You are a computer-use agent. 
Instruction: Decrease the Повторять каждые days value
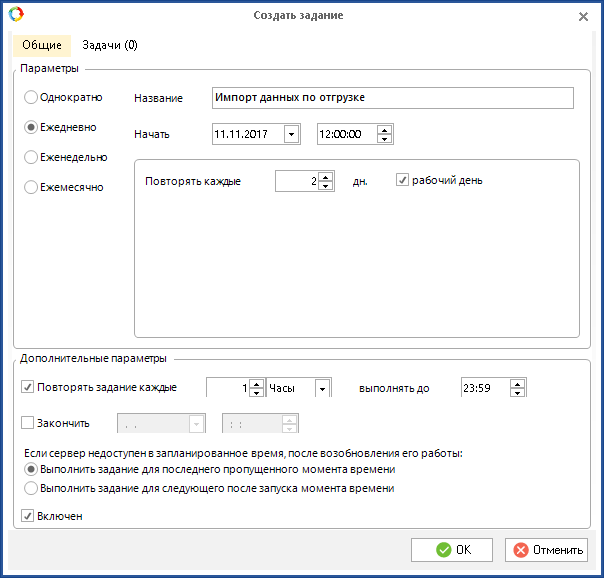tap(326, 185)
